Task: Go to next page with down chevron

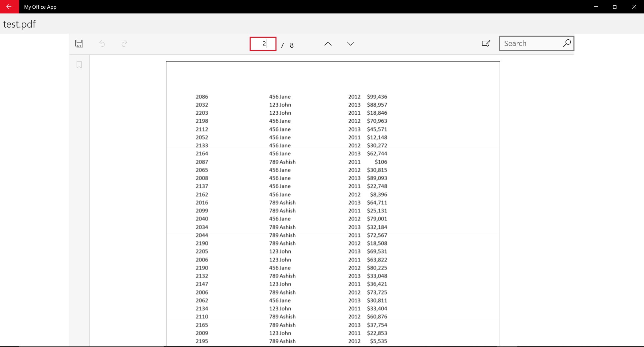Action: tap(350, 44)
